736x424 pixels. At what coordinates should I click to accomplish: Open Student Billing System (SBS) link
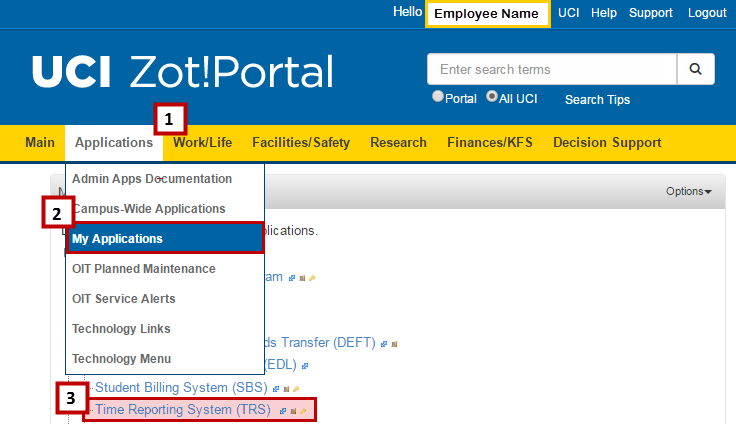[x=181, y=387]
